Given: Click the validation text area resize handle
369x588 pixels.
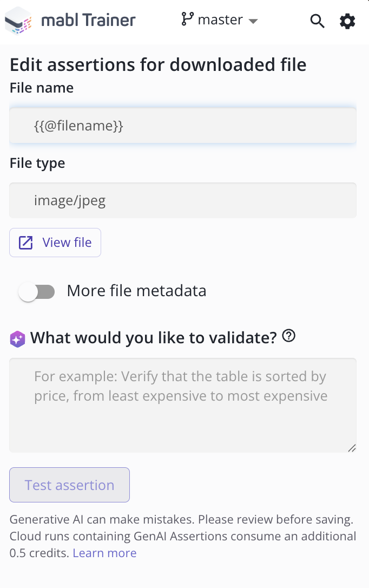Looking at the screenshot, I should (352, 448).
